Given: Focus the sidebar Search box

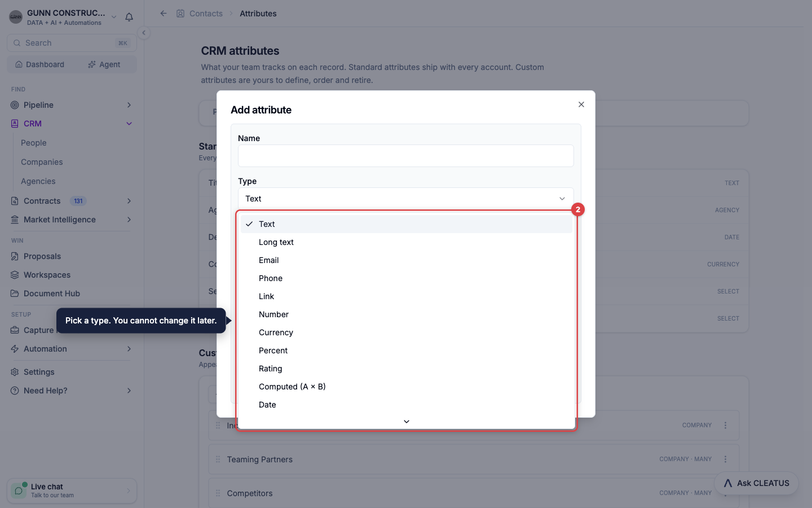Looking at the screenshot, I should pyautogui.click(x=72, y=43).
